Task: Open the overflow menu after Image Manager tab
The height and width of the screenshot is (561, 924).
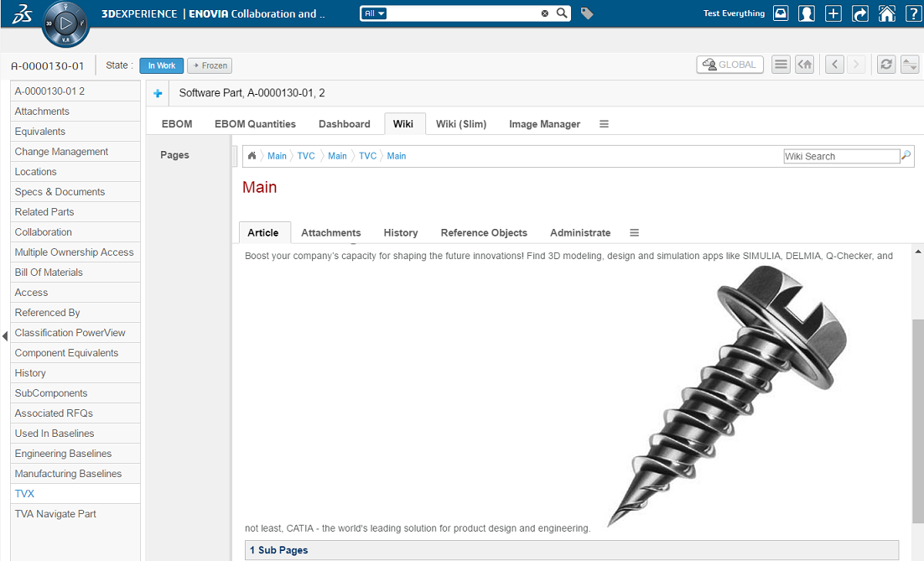Action: click(x=604, y=124)
